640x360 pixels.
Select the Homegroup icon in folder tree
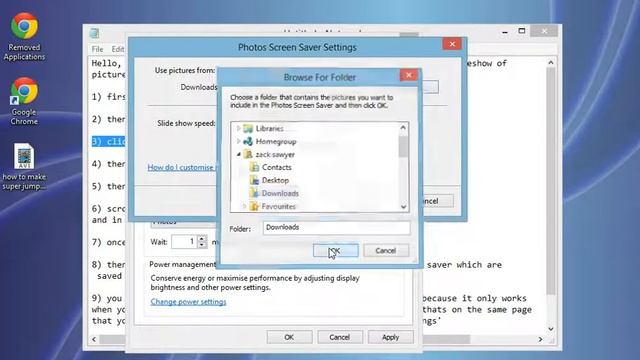248,142
